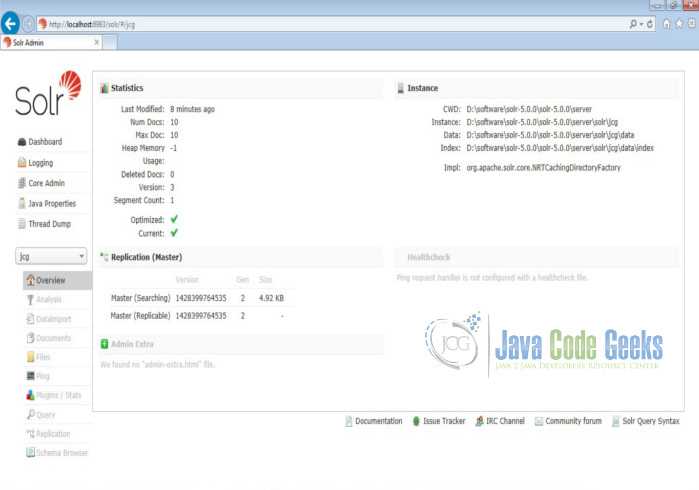Open Plugins / Stats page
The image size is (699, 490).
(x=59, y=395)
